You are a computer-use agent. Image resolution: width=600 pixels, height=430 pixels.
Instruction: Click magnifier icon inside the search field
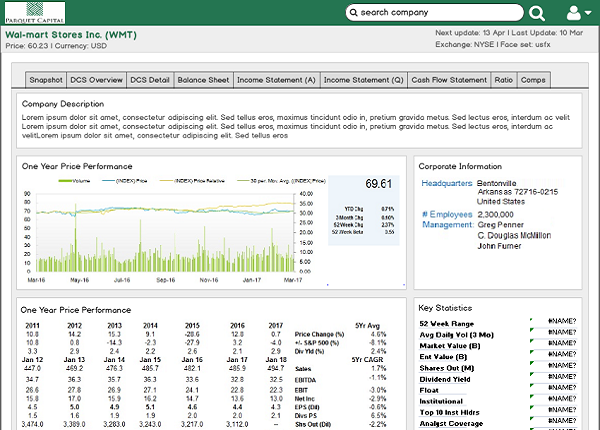(x=353, y=13)
